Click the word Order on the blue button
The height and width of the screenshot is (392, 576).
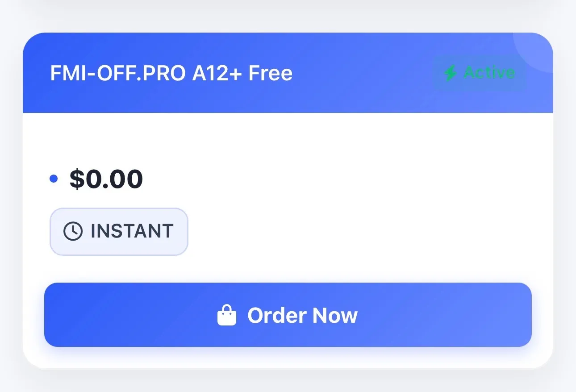tap(276, 315)
